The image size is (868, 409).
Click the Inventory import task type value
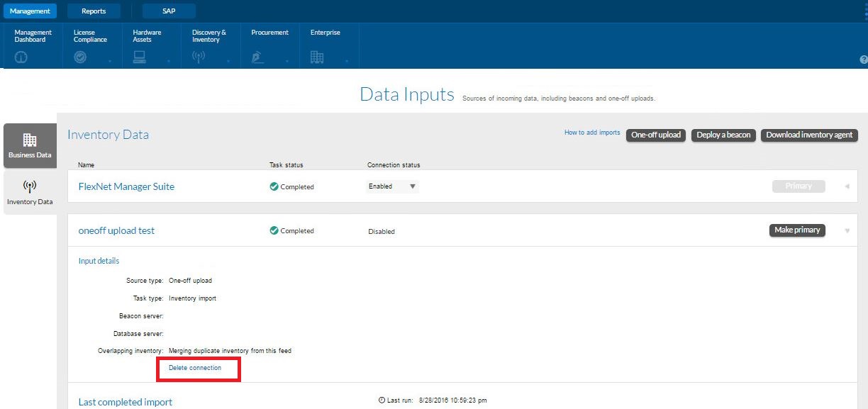click(x=192, y=298)
